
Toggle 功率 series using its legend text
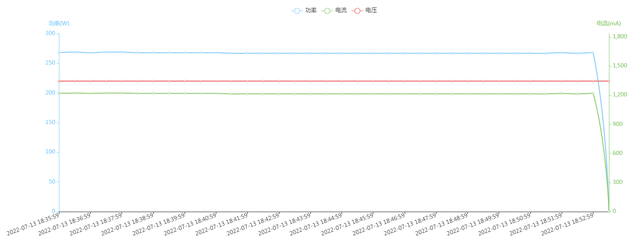pyautogui.click(x=311, y=10)
